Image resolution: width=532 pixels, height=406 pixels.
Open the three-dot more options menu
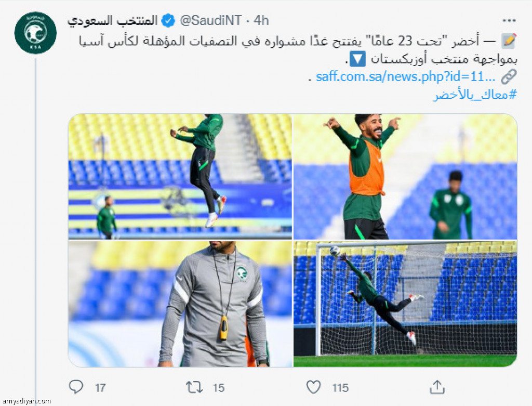[x=509, y=21]
